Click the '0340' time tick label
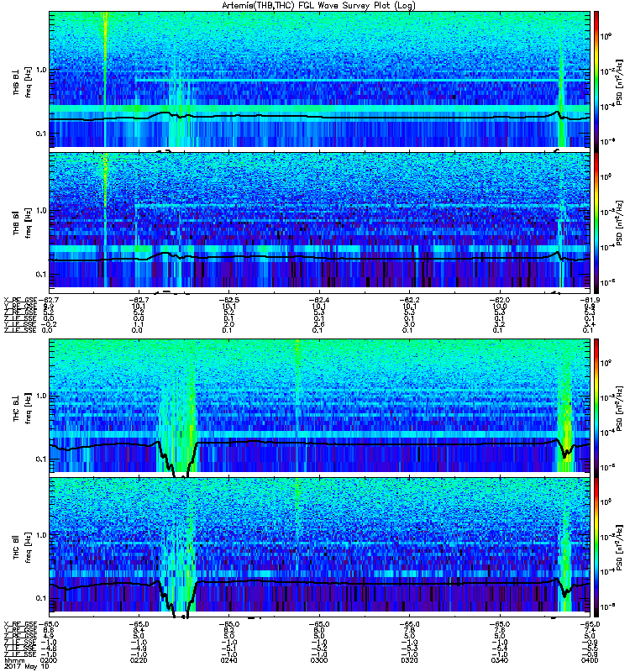630x672 pixels. (500, 660)
